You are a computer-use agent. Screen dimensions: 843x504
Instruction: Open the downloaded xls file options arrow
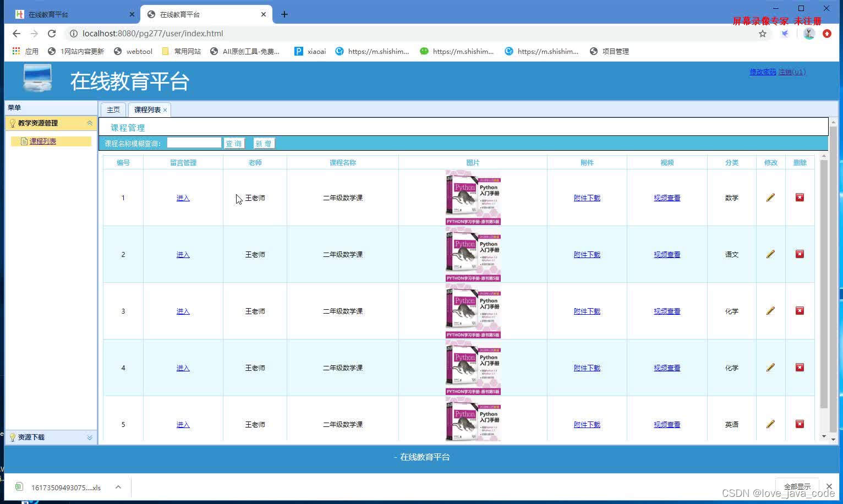[x=118, y=487]
